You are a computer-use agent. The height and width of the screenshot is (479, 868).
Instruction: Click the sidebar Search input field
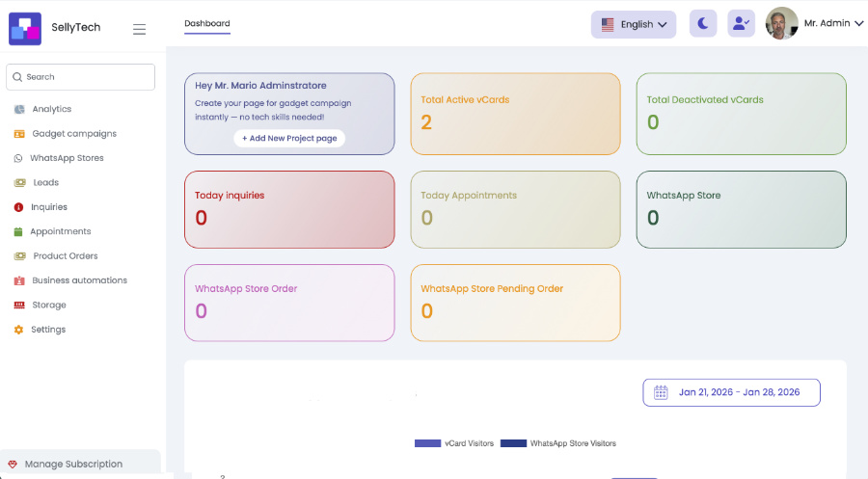click(x=81, y=77)
